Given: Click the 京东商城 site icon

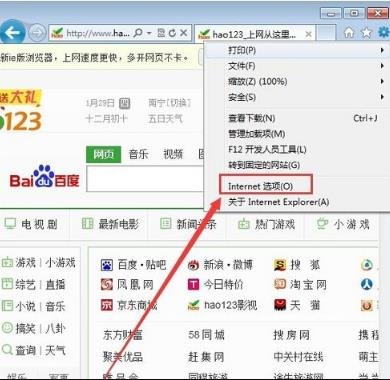Looking at the screenshot, I should coord(107,305).
